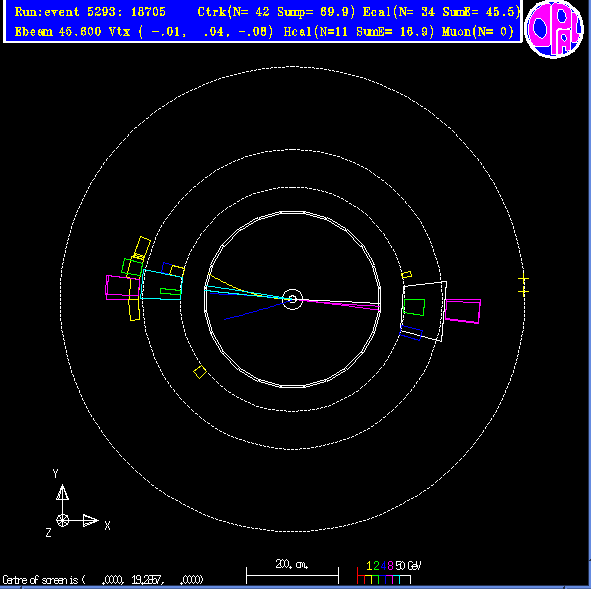
Task: Select the magenta calorimeter block on left
Action: (123, 288)
